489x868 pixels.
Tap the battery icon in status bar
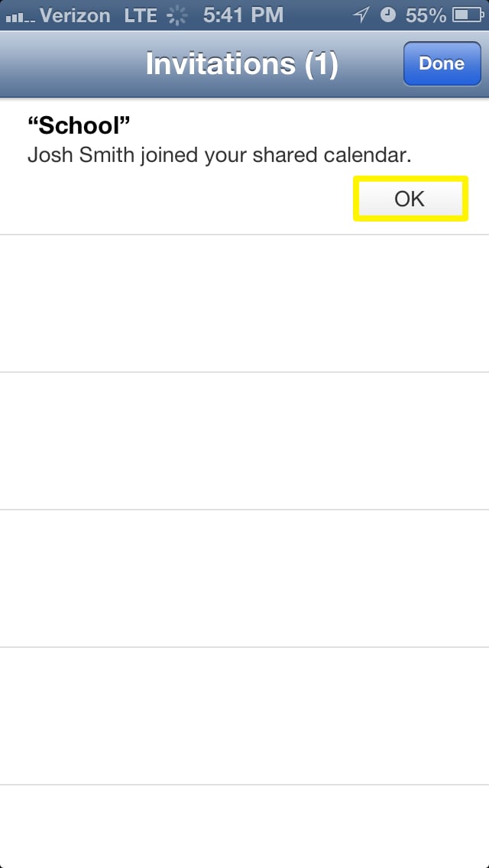pos(468,15)
